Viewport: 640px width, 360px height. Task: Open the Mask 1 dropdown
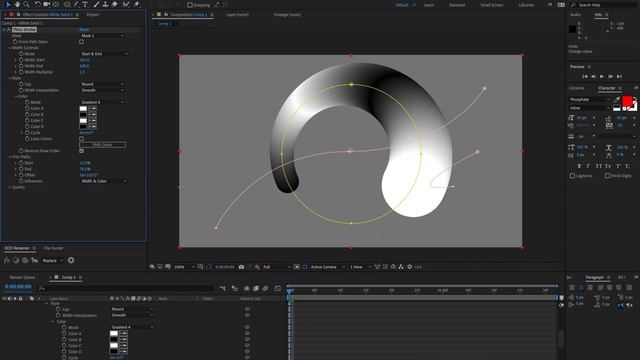(102, 36)
